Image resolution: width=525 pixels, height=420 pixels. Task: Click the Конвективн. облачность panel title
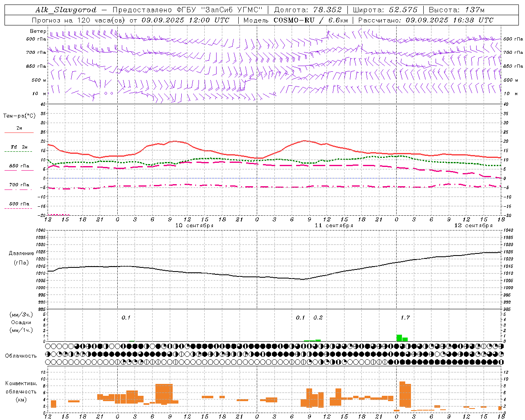[x=21, y=388]
